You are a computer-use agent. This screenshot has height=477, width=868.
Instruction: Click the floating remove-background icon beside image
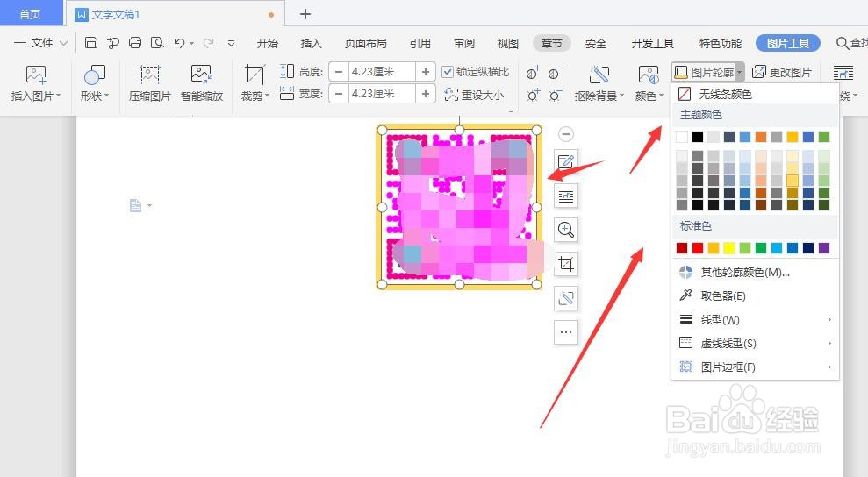(566, 298)
